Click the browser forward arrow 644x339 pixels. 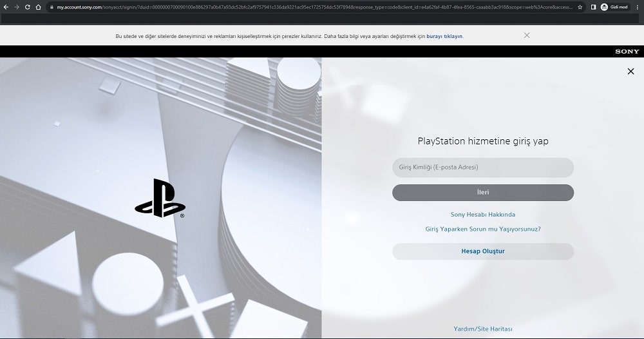tap(17, 7)
